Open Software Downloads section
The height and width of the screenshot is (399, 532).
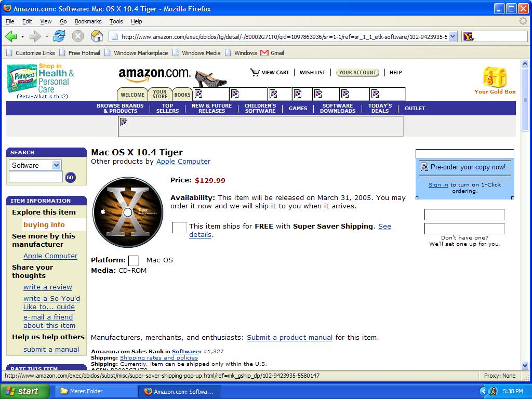point(338,108)
